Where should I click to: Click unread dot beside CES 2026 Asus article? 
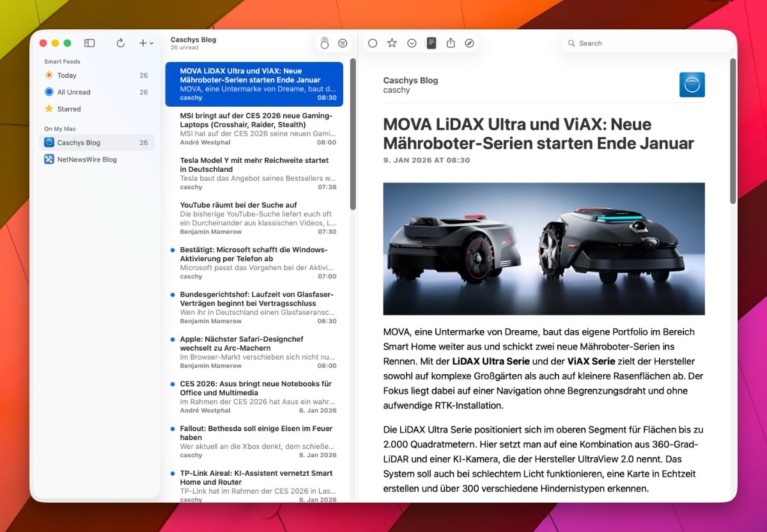point(173,384)
